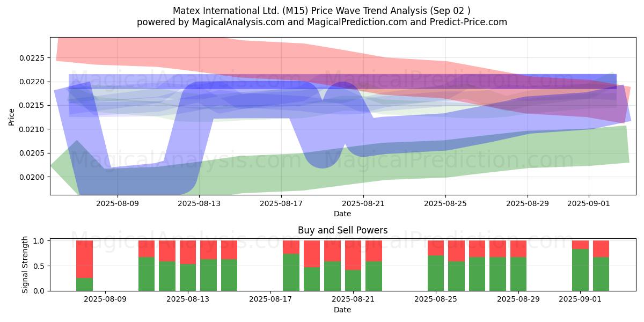Select the mostly red bar for 2025-08-08

pos(84,266)
